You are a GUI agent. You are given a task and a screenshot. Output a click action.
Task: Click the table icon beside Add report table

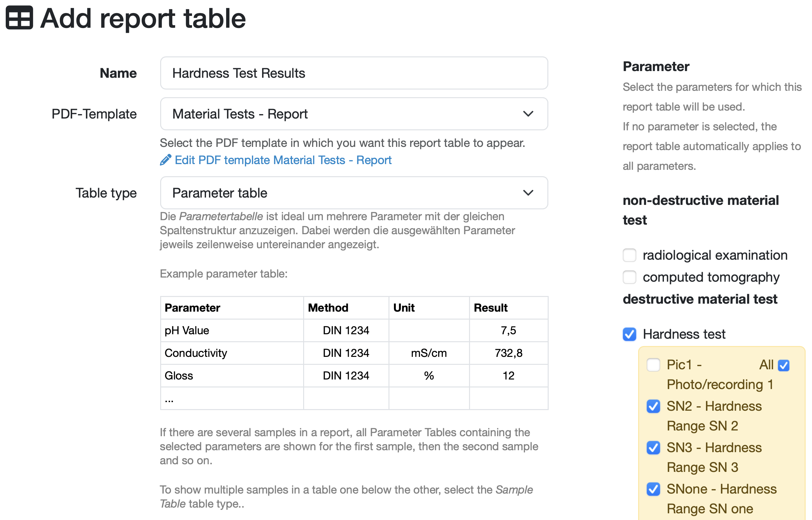pos(19,18)
